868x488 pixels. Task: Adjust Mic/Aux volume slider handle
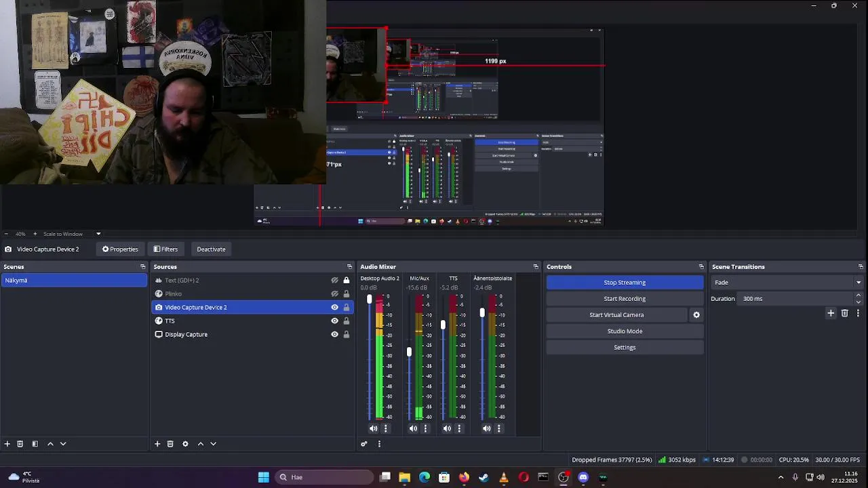pos(409,352)
